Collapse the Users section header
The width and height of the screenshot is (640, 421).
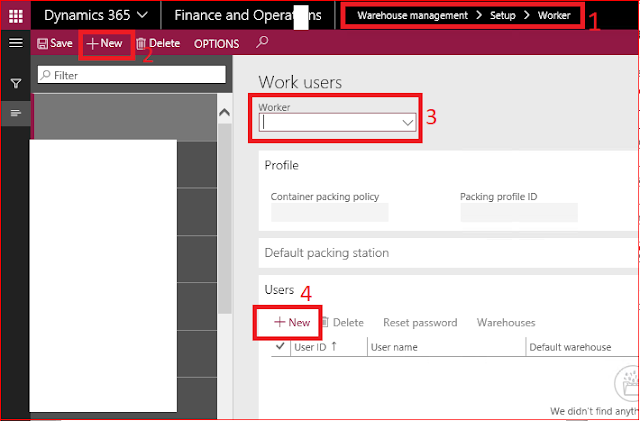point(280,290)
